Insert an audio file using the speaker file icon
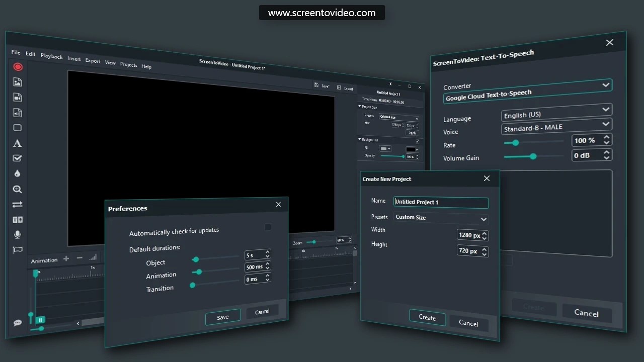644x362 pixels. coord(18,113)
